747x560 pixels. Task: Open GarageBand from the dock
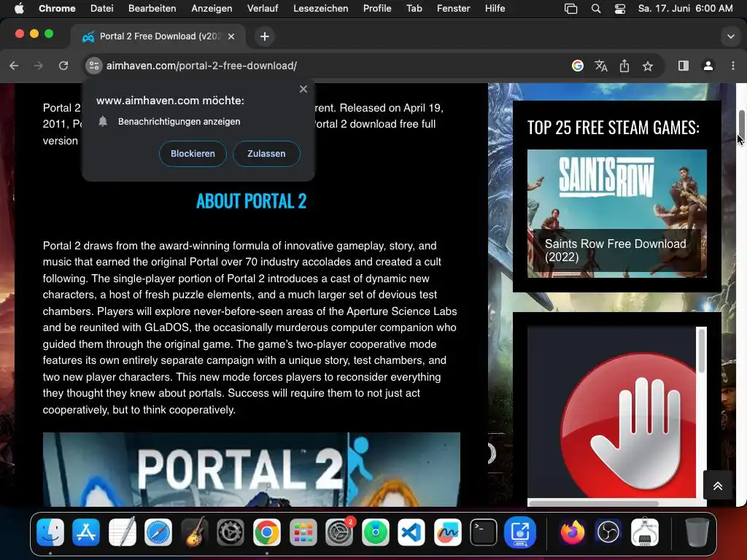(194, 532)
